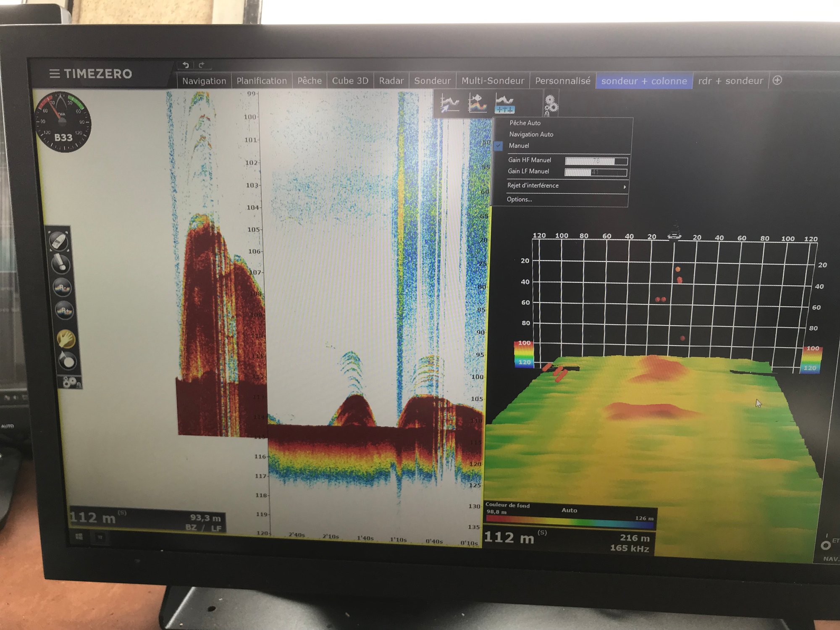Open the locked gears settings icon
Viewport: 840px width, 630px height.
pyautogui.click(x=551, y=105)
